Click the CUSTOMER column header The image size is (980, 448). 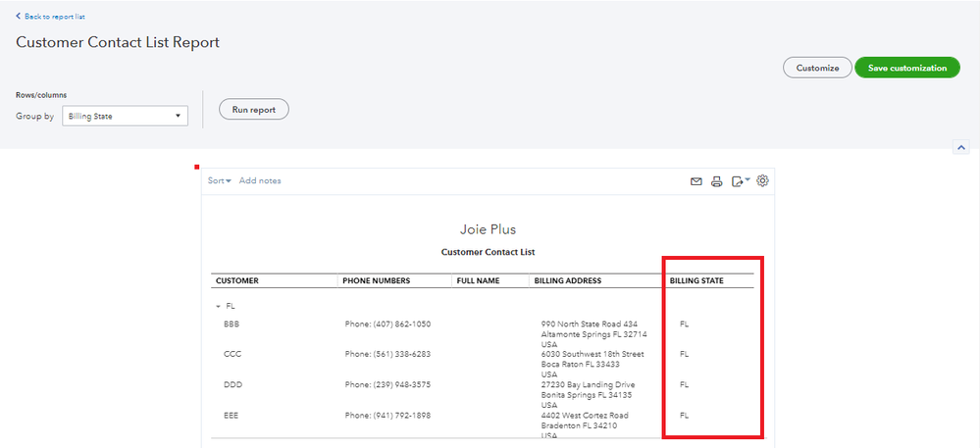pyautogui.click(x=237, y=280)
